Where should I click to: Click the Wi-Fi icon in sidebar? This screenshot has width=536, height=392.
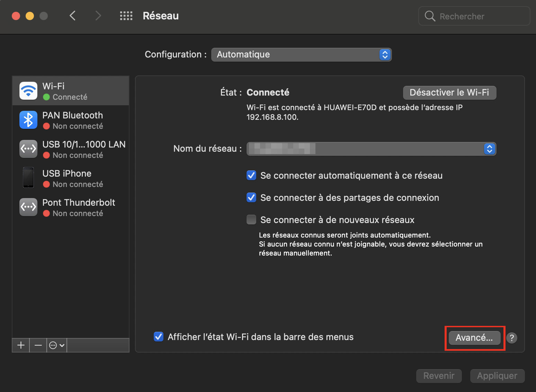click(x=28, y=91)
